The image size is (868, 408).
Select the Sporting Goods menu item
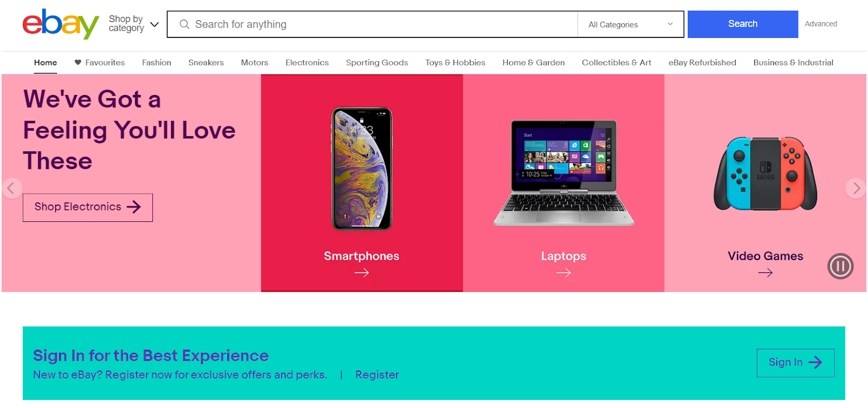tap(377, 62)
